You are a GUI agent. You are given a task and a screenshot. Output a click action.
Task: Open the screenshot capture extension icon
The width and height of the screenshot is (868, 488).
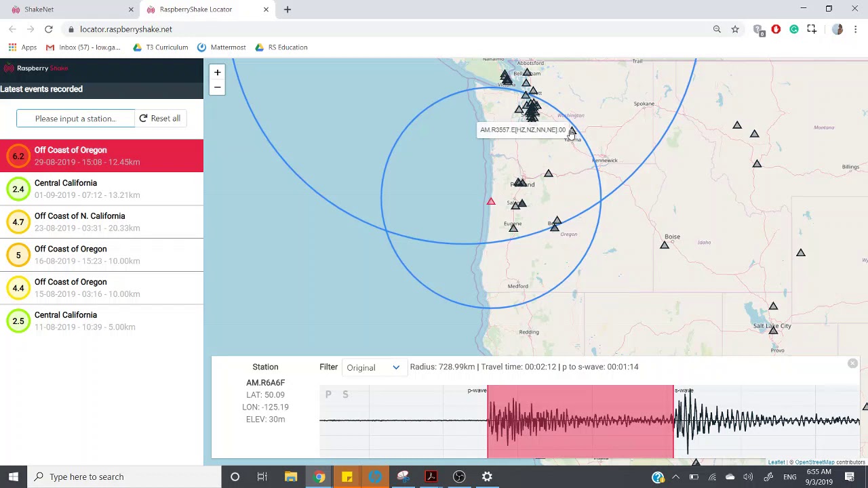pyautogui.click(x=812, y=29)
